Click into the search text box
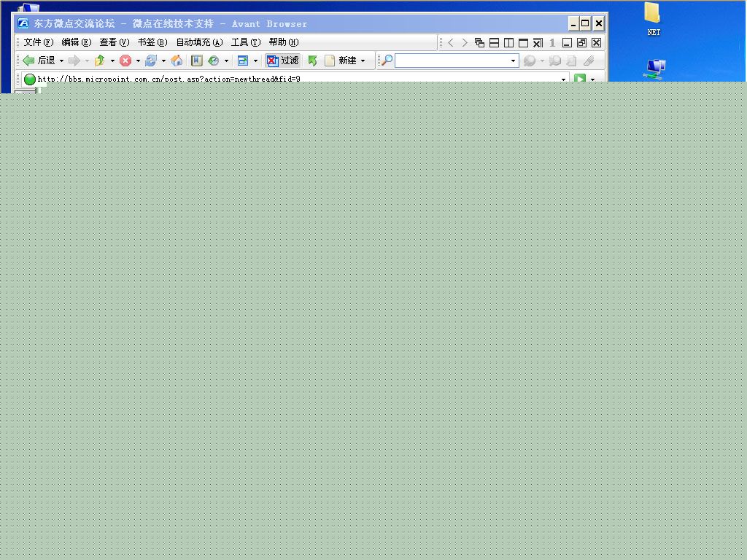Viewport: 747px width, 560px height. (452, 61)
